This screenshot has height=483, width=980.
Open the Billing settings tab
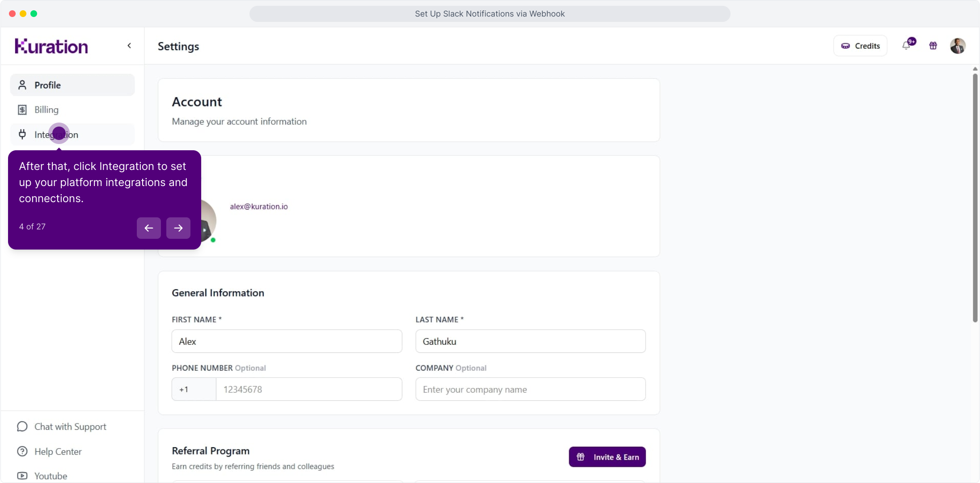click(72, 110)
